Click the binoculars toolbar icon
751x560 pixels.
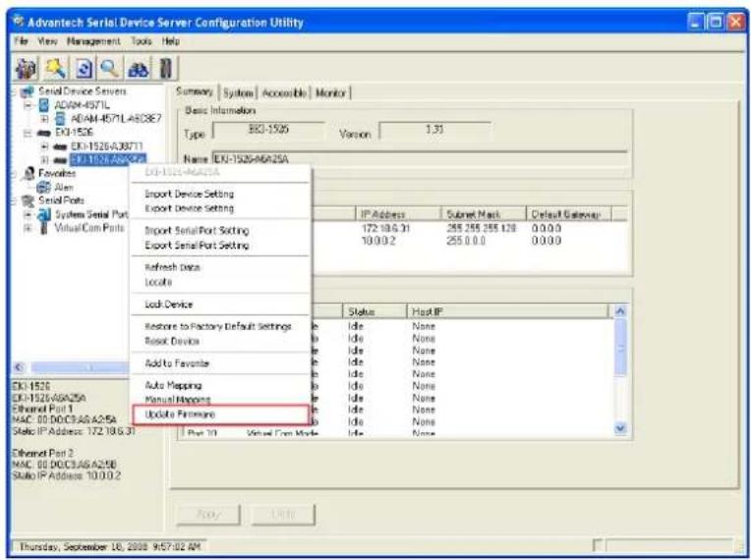pyautogui.click(x=139, y=68)
